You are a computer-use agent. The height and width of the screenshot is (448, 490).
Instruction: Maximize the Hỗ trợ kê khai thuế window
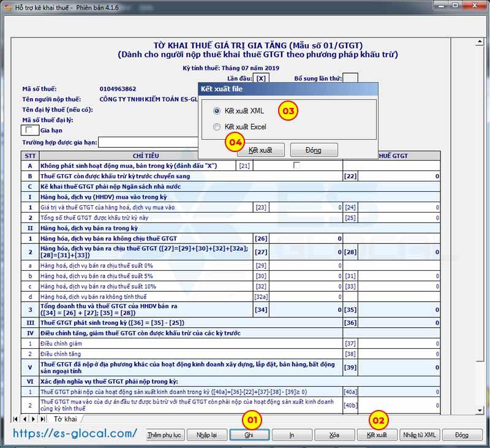pos(455,6)
